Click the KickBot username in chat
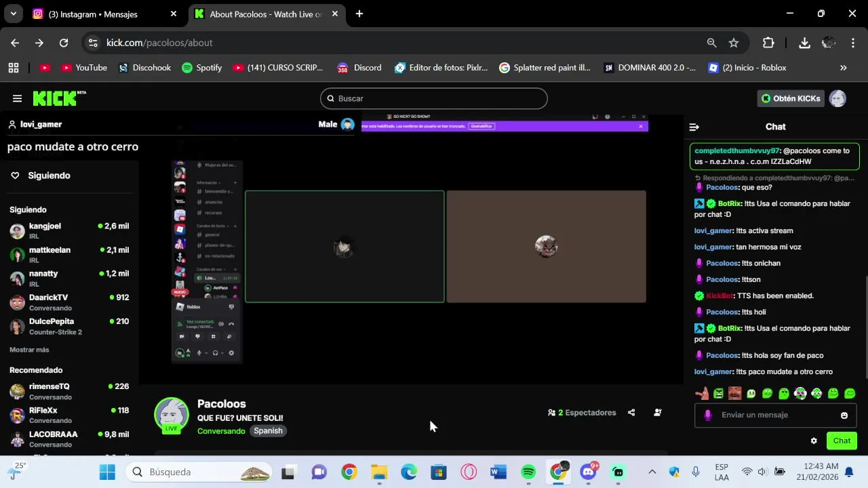868x488 pixels. pyautogui.click(x=719, y=296)
